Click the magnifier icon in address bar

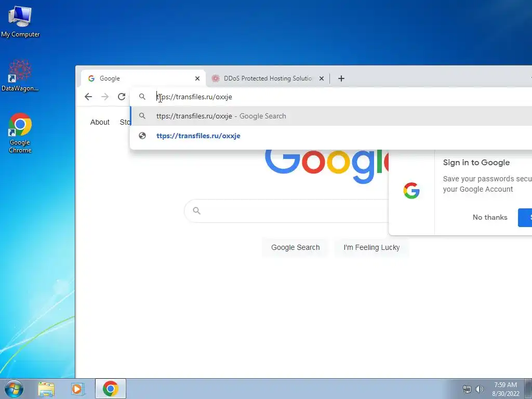[142, 97]
